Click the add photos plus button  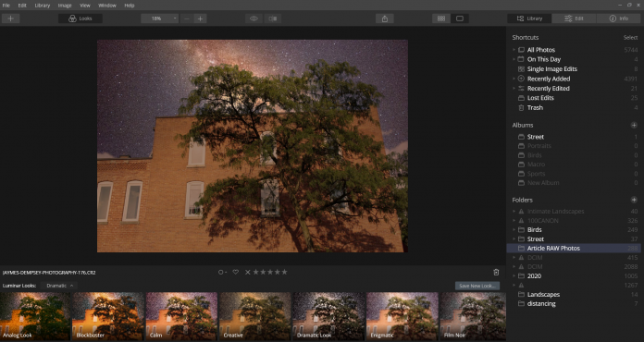[11, 18]
